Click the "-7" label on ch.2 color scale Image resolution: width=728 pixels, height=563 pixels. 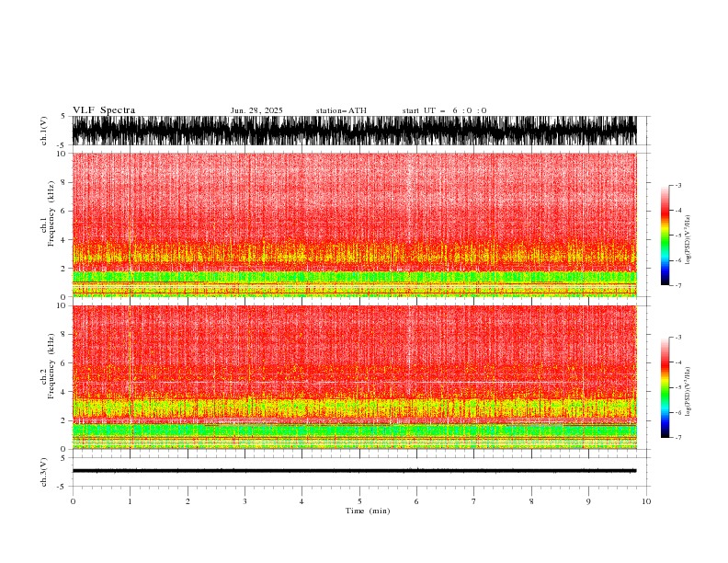[x=678, y=437]
